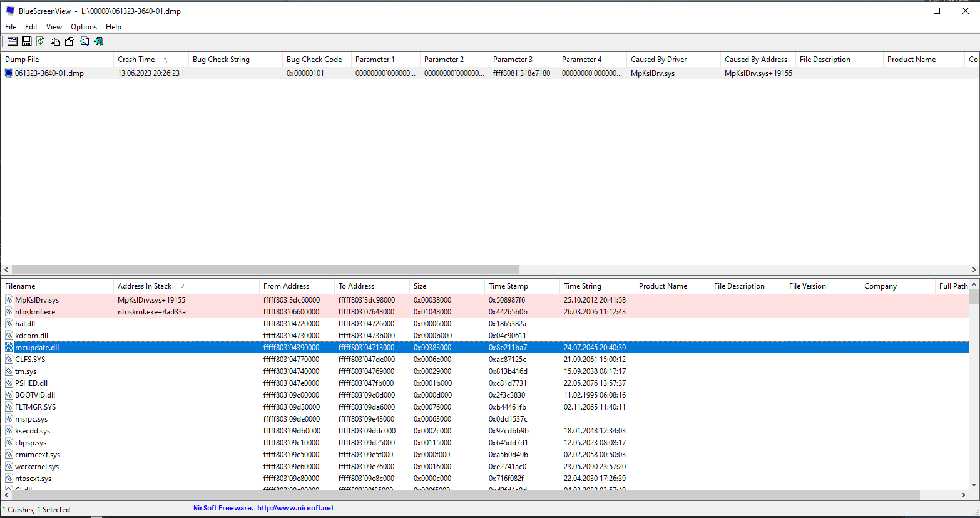980x518 pixels.
Task: Click the Find magnifier toolbar icon
Action: click(84, 41)
